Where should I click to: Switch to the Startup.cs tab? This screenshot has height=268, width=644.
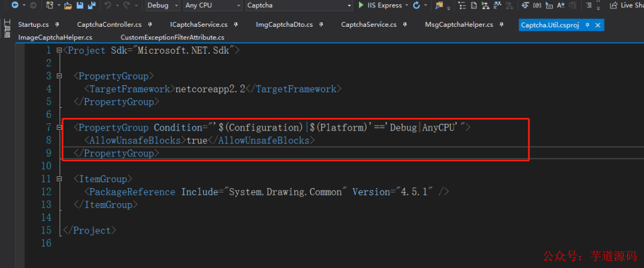click(33, 24)
